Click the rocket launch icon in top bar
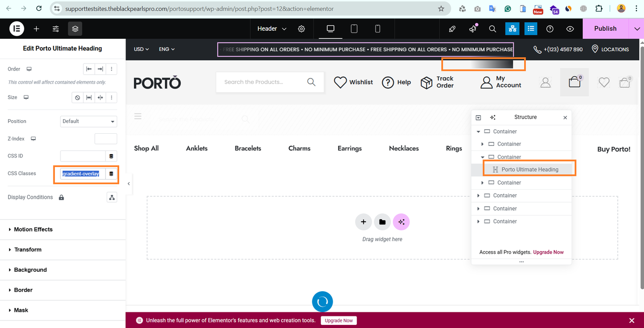Screen dimensions: 644x328 pyautogui.click(x=452, y=29)
